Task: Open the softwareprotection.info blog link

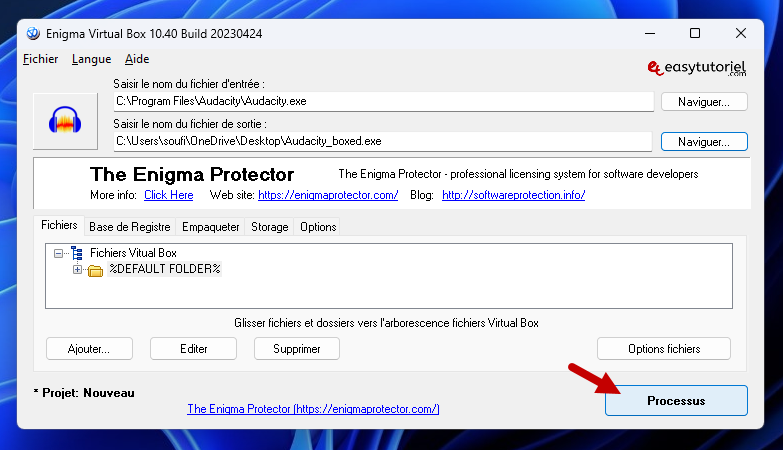Action: (513, 195)
